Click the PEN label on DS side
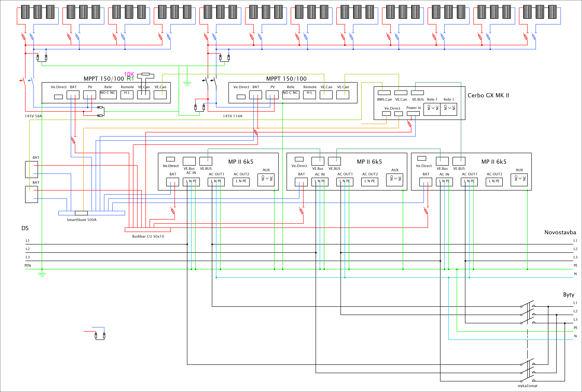This screenshot has height=392, width=582. (27, 265)
